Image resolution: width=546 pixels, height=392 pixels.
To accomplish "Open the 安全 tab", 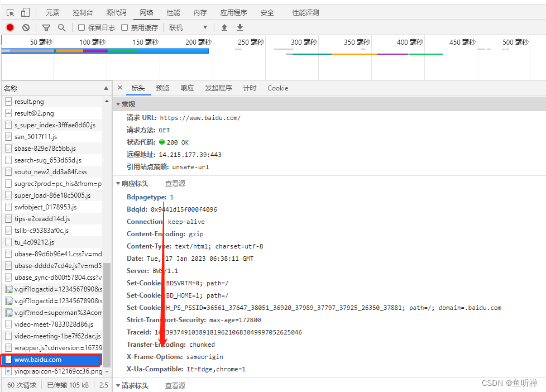I will 267,13.
